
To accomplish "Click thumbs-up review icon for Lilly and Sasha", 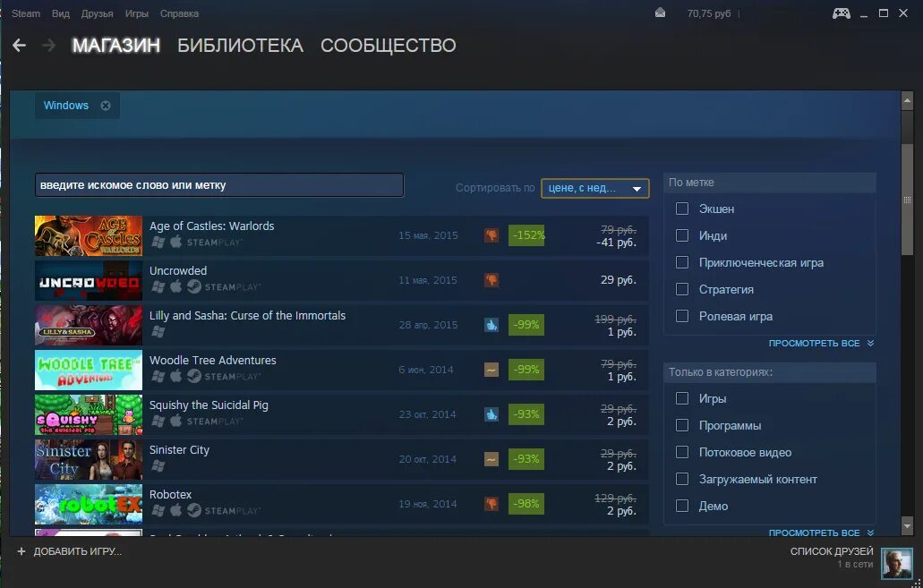I will click(491, 325).
